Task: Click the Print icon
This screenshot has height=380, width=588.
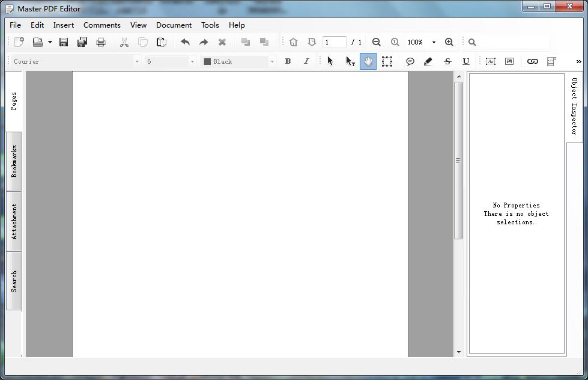Action: [101, 42]
